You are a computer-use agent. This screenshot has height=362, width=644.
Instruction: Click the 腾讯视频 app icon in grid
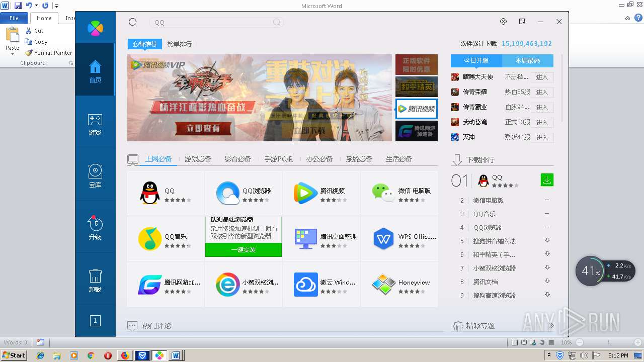pyautogui.click(x=305, y=193)
